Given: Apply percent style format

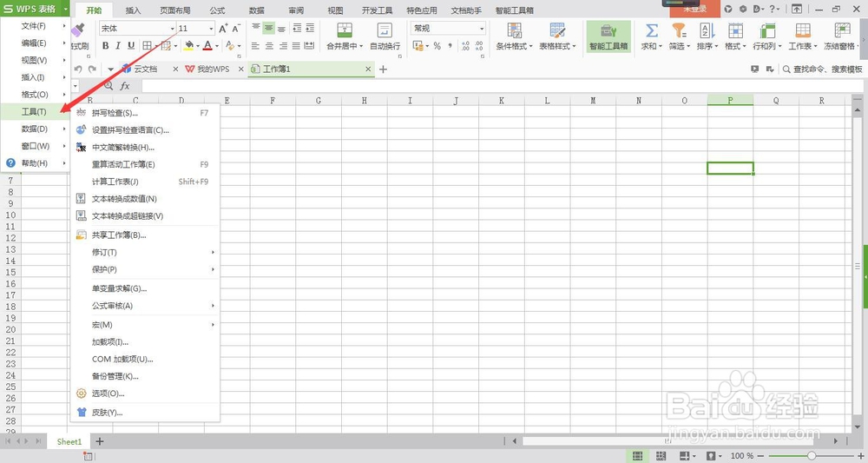Looking at the screenshot, I should [437, 46].
